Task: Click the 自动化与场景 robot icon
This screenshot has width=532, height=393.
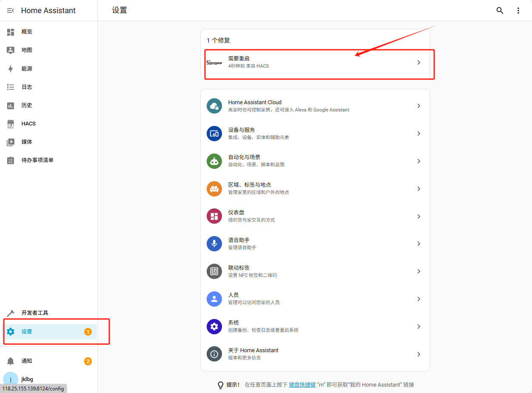Action: pos(214,161)
